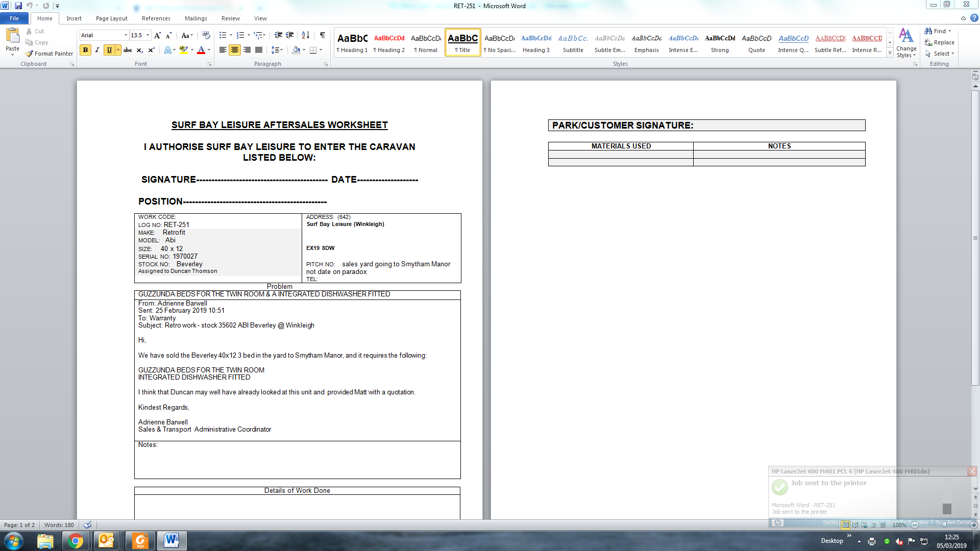Toggle Bold formatting off
The image size is (980, 551).
click(85, 50)
